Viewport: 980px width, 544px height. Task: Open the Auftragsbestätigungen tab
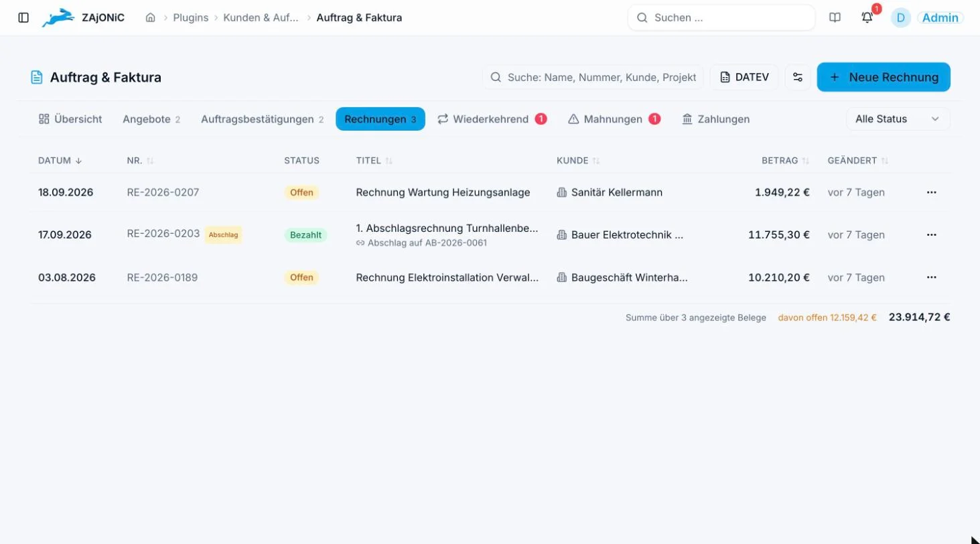coord(263,119)
